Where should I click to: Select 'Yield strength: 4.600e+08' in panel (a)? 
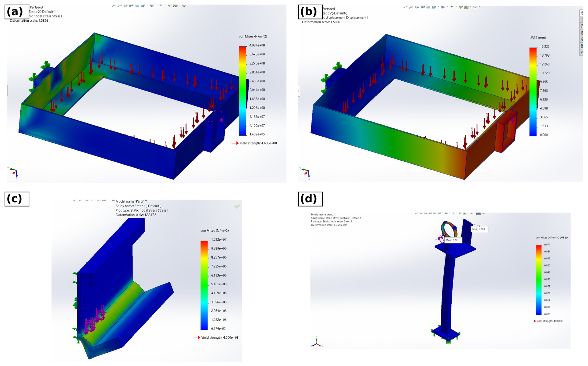pyautogui.click(x=258, y=143)
